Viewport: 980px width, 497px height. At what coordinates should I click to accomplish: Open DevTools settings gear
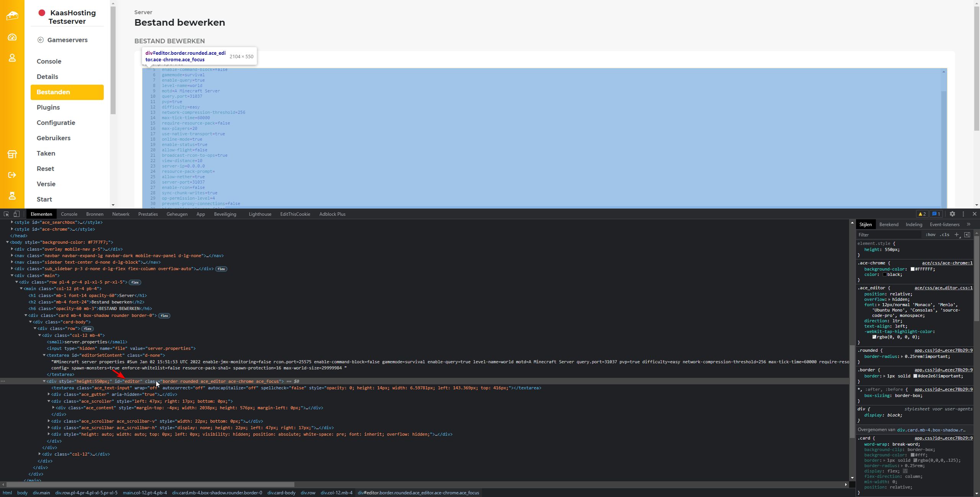(952, 214)
